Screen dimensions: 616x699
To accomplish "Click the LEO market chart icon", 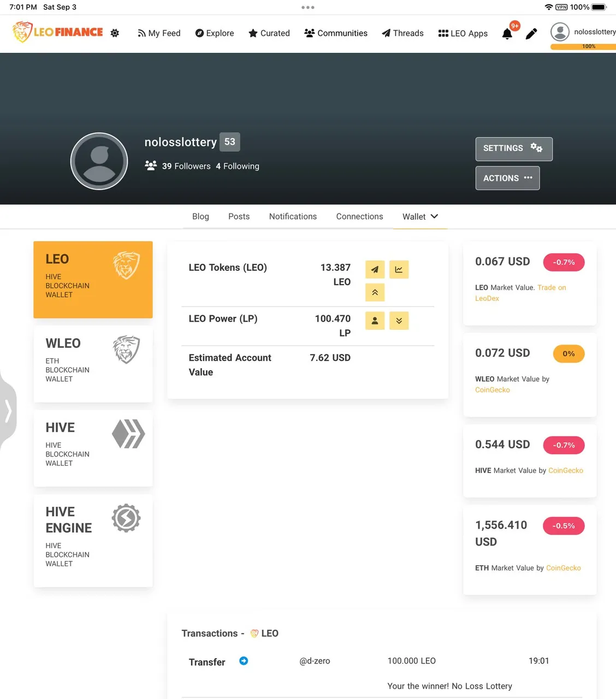I will [x=399, y=269].
